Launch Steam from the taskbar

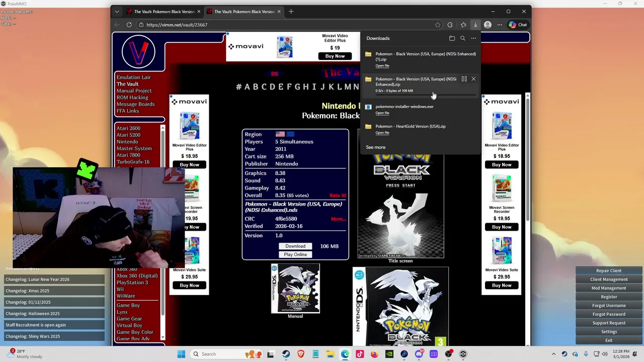pos(286,354)
